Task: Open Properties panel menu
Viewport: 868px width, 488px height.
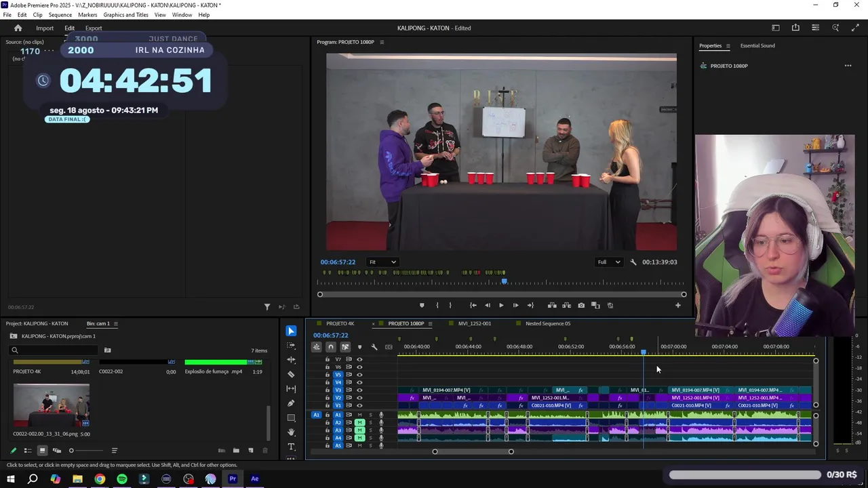Action: (x=728, y=45)
